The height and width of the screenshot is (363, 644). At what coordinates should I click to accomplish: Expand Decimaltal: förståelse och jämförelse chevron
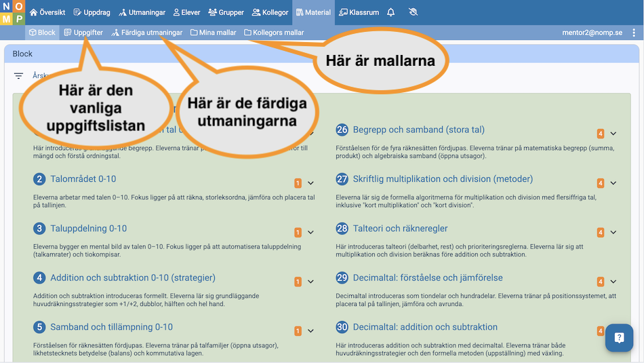tap(613, 282)
